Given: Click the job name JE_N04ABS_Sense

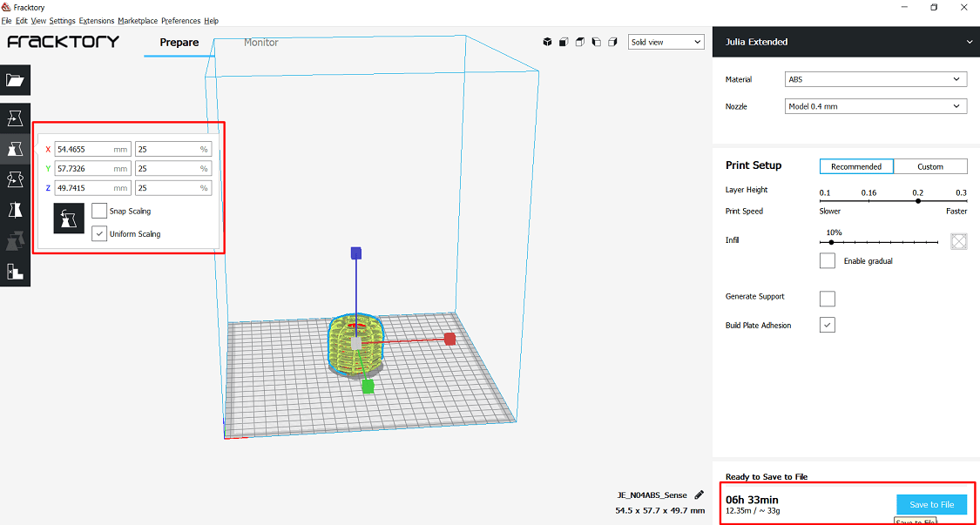Looking at the screenshot, I should pyautogui.click(x=652, y=495).
